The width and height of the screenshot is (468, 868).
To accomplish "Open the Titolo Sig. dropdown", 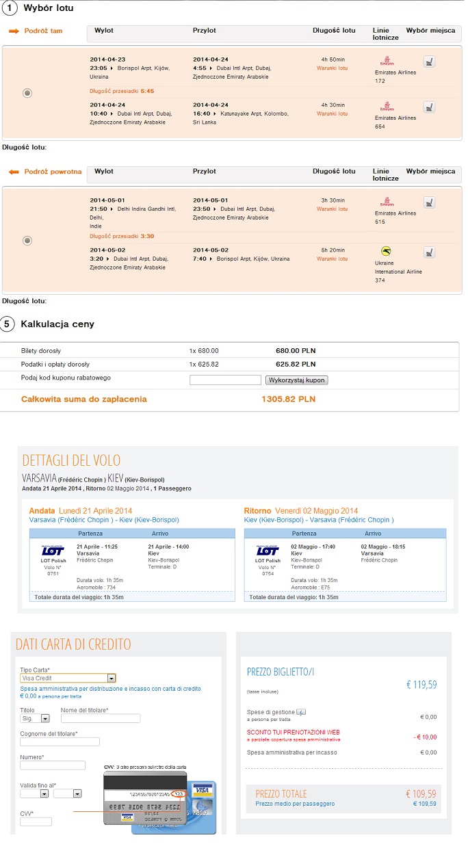I will pos(35,718).
